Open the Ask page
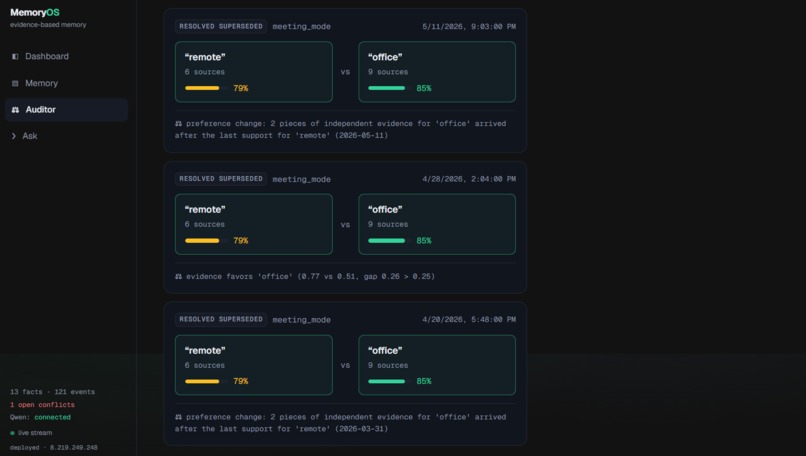Screen dimensions: 806x456 pos(66,136)
